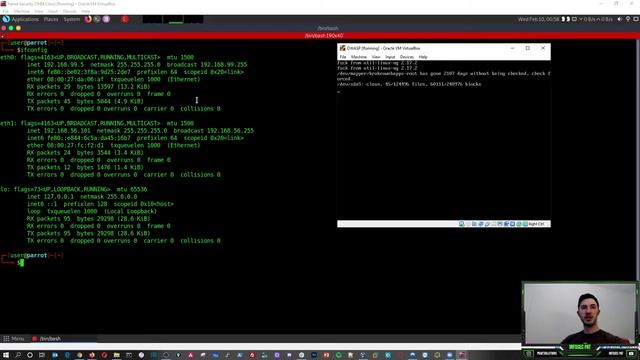This screenshot has height=360, width=640.
Task: Click the line with inet 192.168.56.101
Action: (140, 131)
